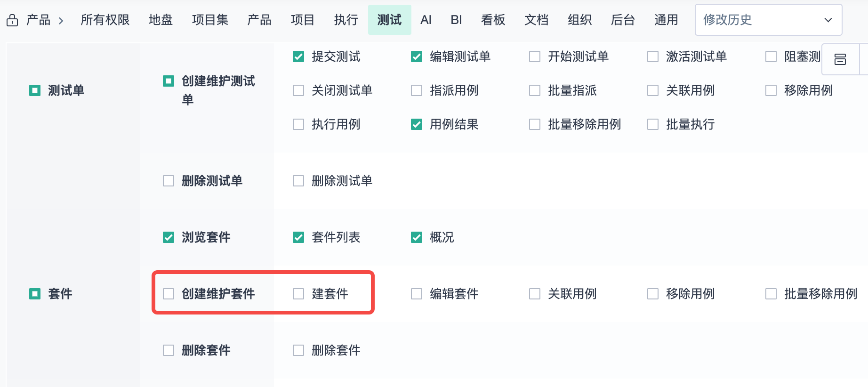Click the 浏览套件 group label

coord(206,237)
